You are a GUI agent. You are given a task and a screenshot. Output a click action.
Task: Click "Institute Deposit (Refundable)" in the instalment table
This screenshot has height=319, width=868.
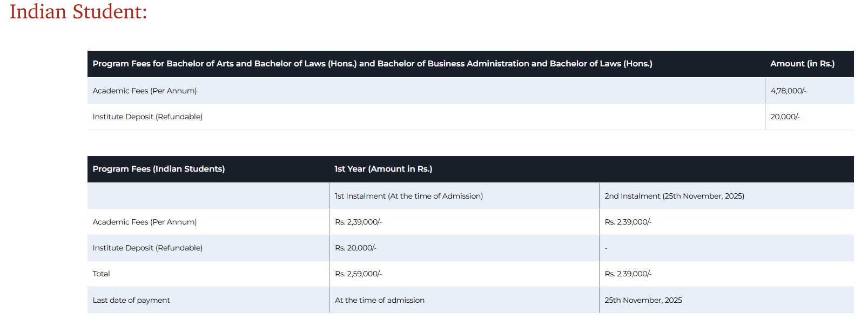[x=147, y=248]
